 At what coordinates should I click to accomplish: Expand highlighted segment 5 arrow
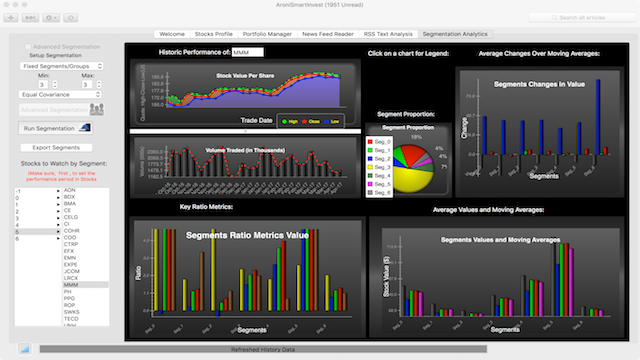tap(58, 231)
